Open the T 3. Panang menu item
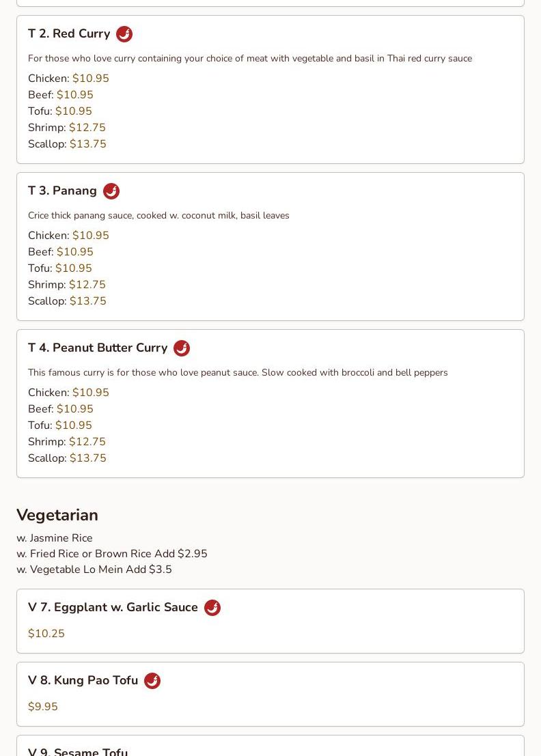The width and height of the screenshot is (541, 756). pyautogui.click(x=62, y=191)
